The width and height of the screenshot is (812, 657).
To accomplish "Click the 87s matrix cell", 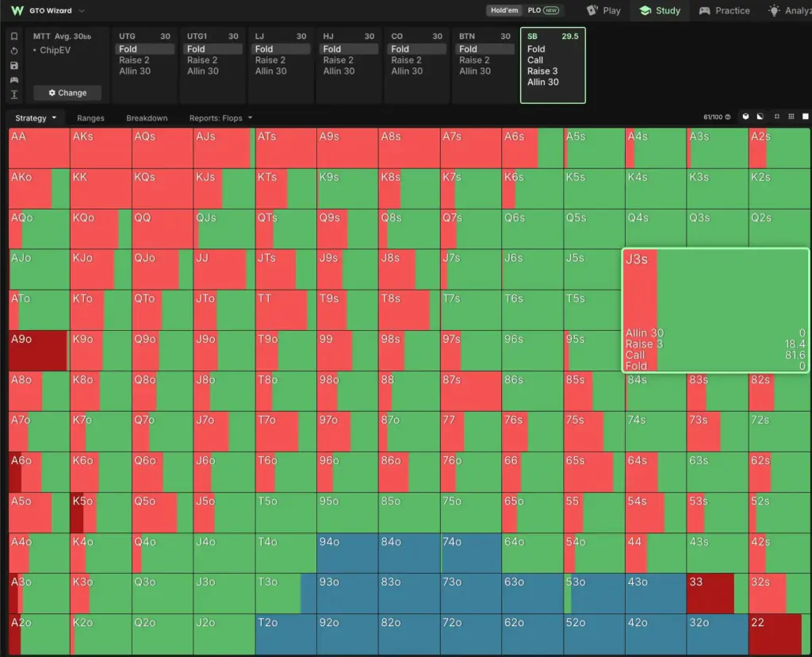I will 471,391.
